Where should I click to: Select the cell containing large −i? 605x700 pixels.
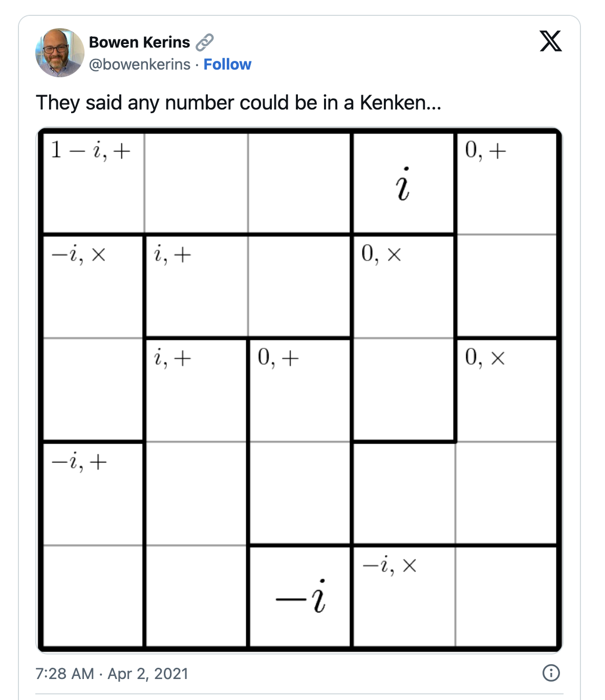[299, 596]
